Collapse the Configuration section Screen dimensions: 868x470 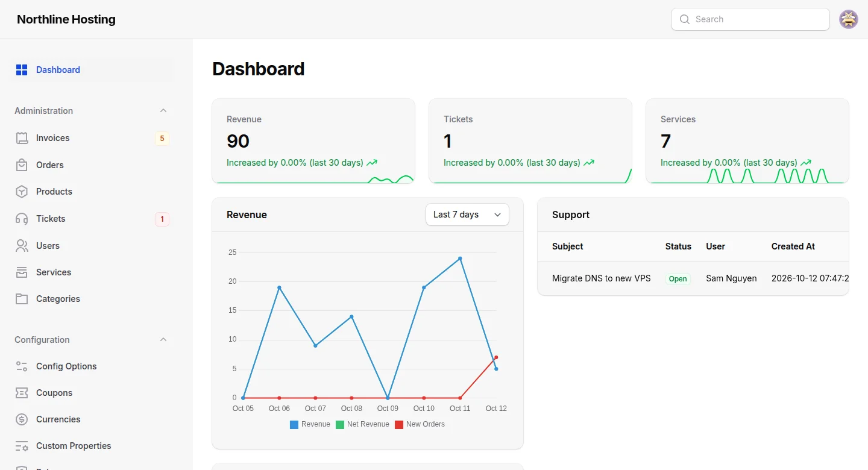[x=163, y=340]
